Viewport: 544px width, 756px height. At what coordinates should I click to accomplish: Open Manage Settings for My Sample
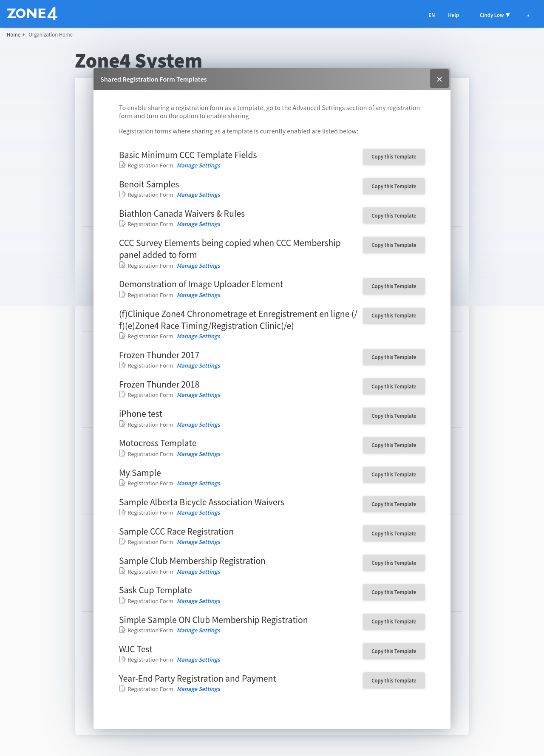click(x=198, y=484)
